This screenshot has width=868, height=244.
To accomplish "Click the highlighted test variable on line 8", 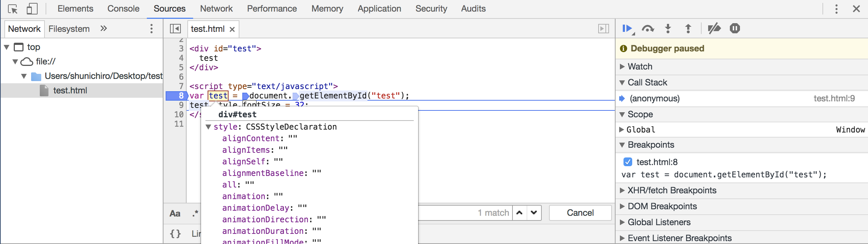I will 218,96.
